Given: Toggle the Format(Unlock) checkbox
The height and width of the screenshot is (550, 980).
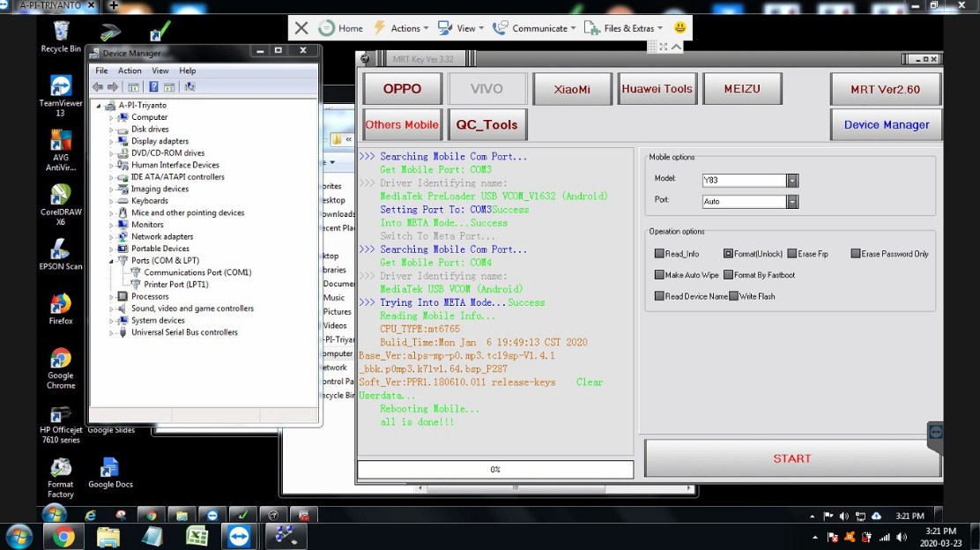Looking at the screenshot, I should [x=728, y=254].
